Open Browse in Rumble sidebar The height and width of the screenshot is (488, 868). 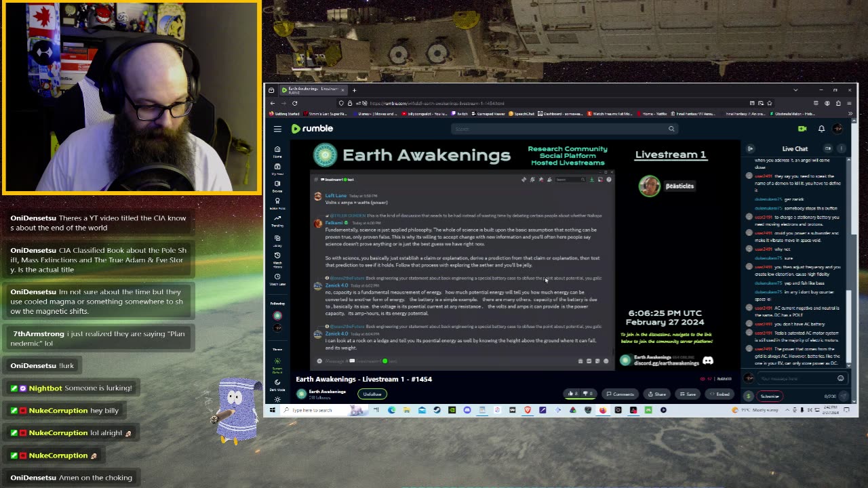click(x=277, y=186)
